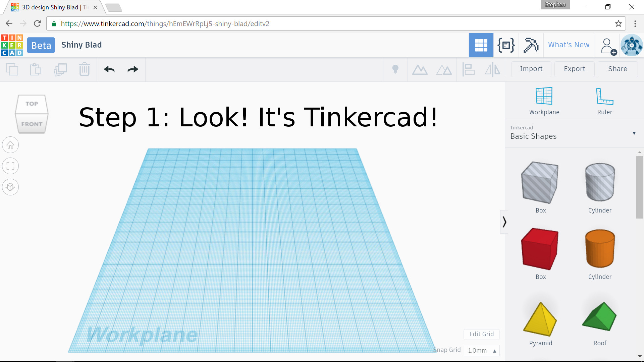Image resolution: width=644 pixels, height=362 pixels.
Task: Click the Duplicate icon
Action: point(60,69)
